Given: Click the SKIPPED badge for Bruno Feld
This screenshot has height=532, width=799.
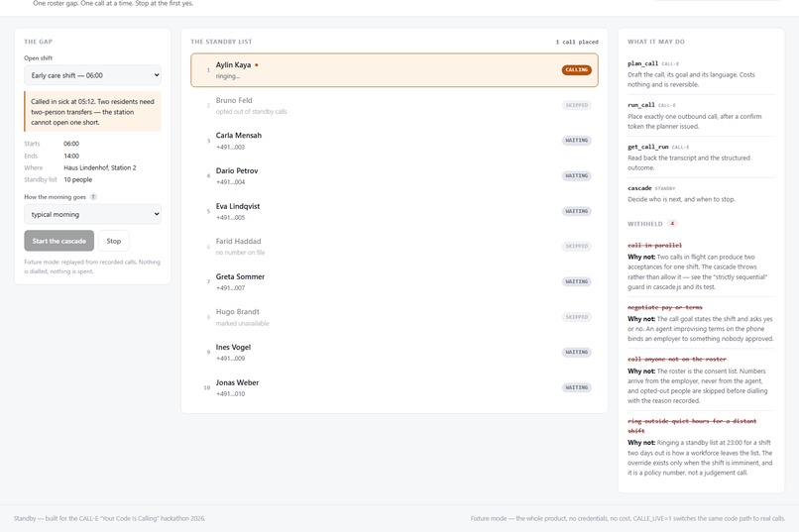Looking at the screenshot, I should pyautogui.click(x=577, y=105).
